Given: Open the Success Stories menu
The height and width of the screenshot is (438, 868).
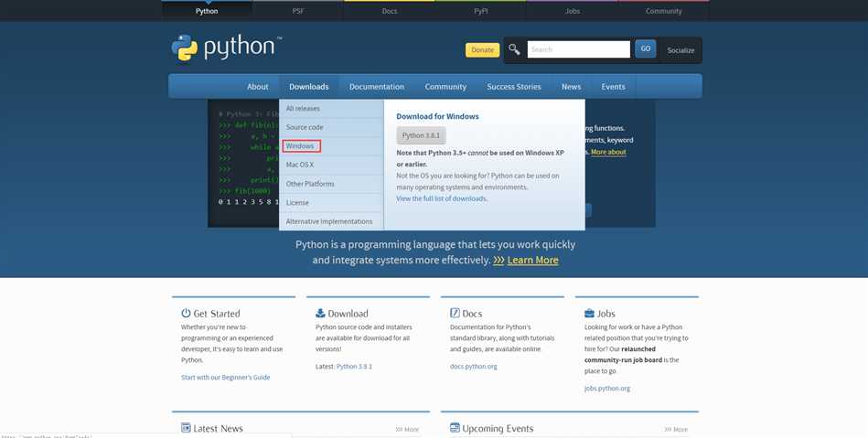Looking at the screenshot, I should tap(514, 86).
